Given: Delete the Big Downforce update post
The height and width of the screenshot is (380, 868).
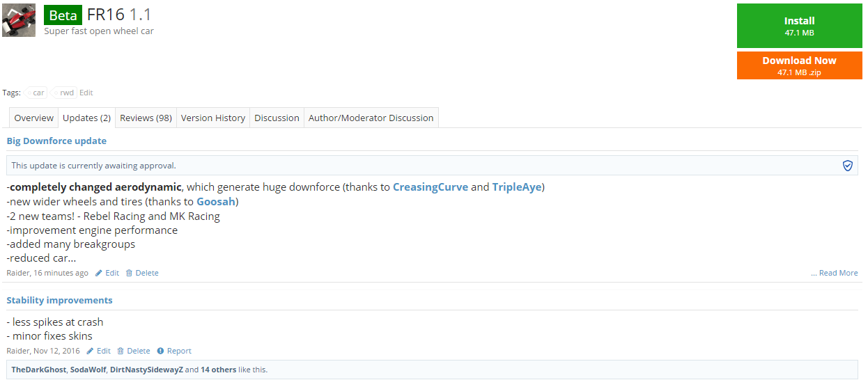Looking at the screenshot, I should pyautogui.click(x=142, y=273).
